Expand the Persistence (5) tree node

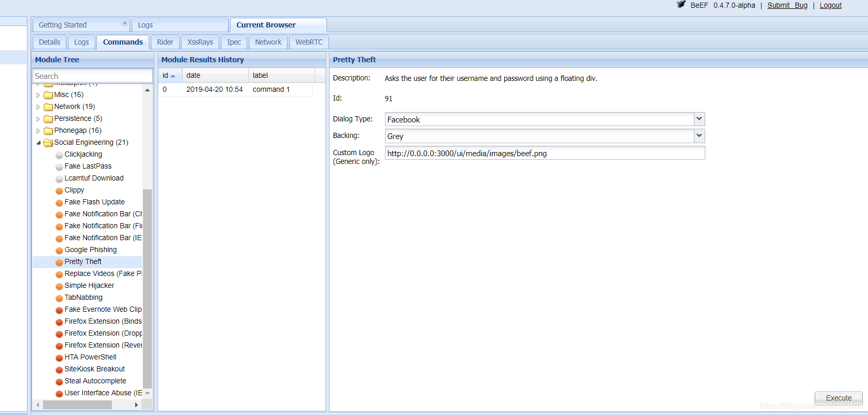coord(38,119)
